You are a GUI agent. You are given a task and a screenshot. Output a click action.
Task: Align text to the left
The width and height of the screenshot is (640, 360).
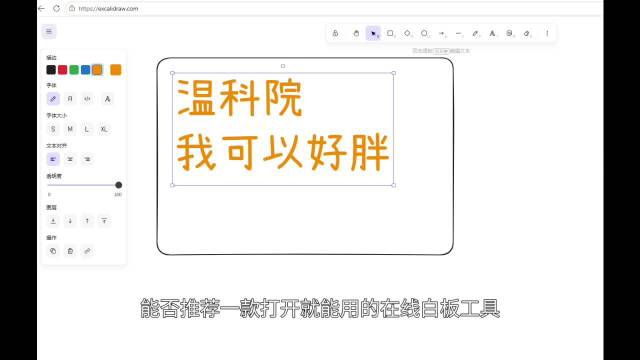pyautogui.click(x=53, y=159)
